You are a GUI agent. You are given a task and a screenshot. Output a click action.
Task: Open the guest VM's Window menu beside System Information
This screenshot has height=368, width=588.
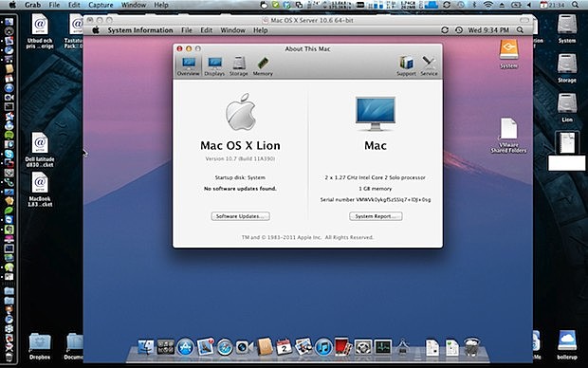click(233, 30)
